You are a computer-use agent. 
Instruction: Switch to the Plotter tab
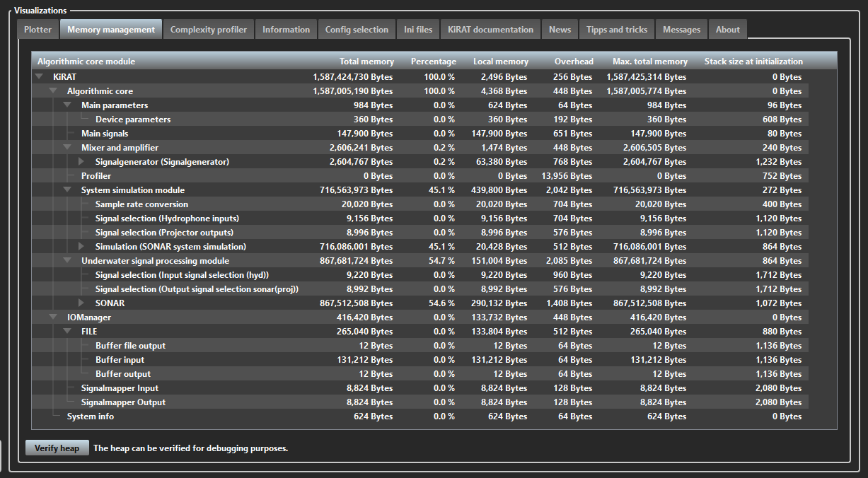click(x=38, y=30)
